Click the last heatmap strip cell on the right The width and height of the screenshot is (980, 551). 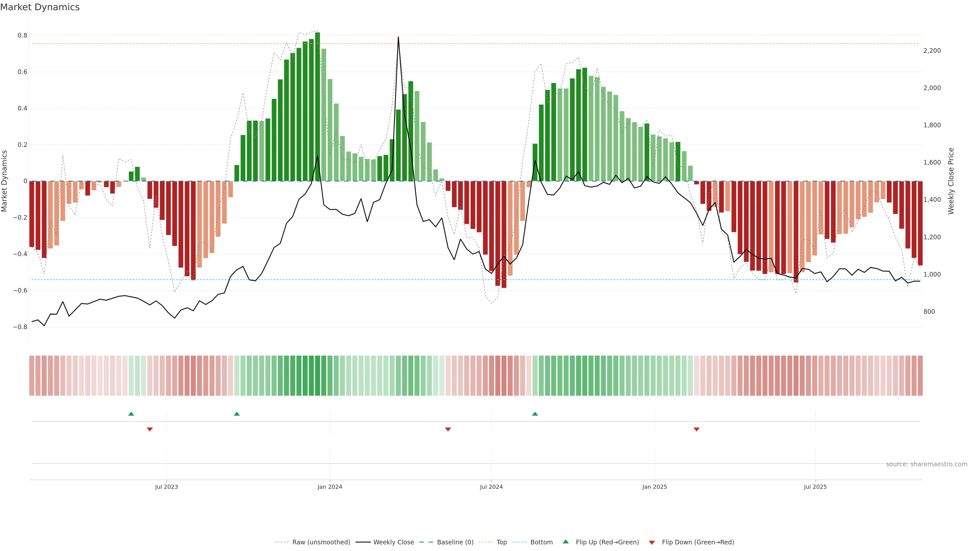[x=920, y=376]
